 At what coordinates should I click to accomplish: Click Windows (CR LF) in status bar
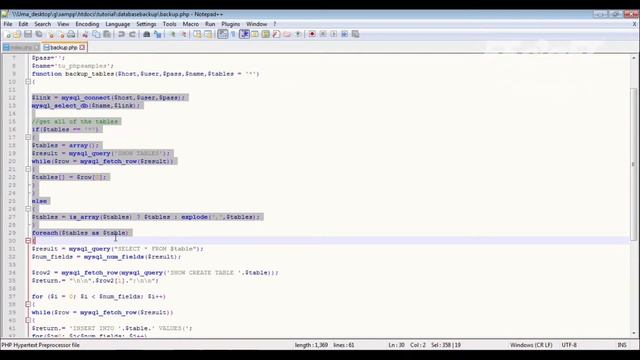click(531, 345)
